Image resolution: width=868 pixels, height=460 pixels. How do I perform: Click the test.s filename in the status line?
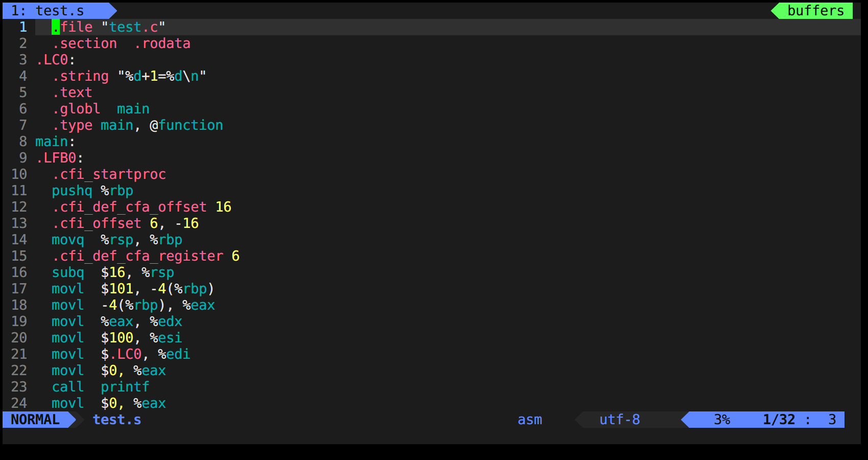pos(117,420)
